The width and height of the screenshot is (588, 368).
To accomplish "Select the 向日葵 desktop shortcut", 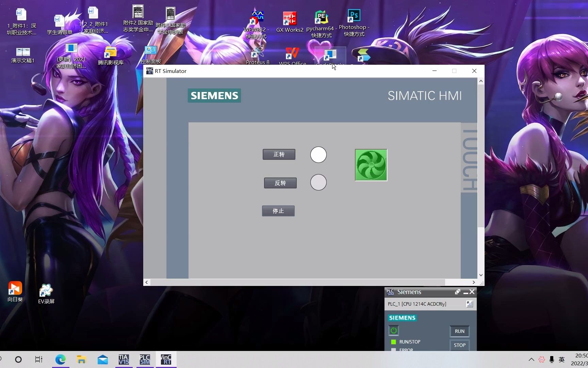I will tap(15, 292).
